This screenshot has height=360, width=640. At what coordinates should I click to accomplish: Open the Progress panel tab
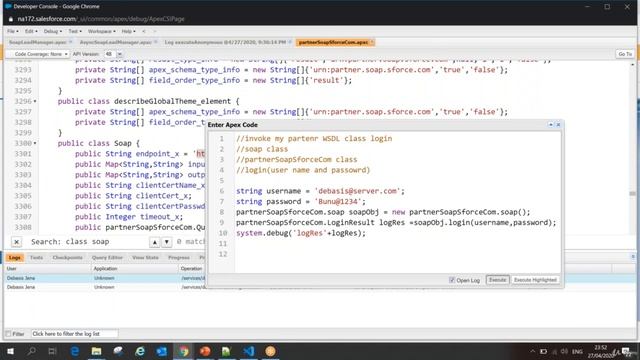179,258
